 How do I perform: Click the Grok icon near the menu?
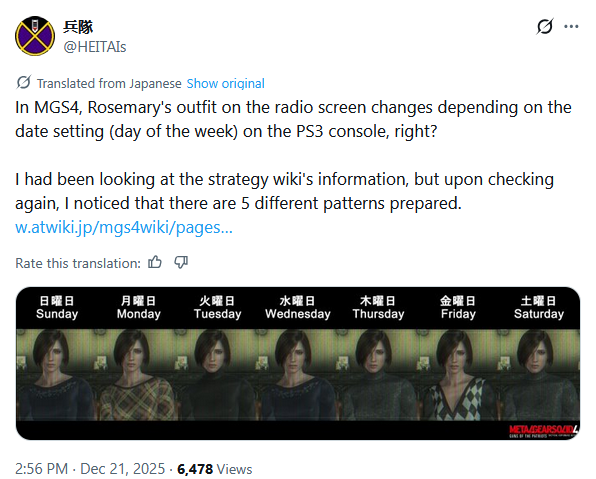545,27
